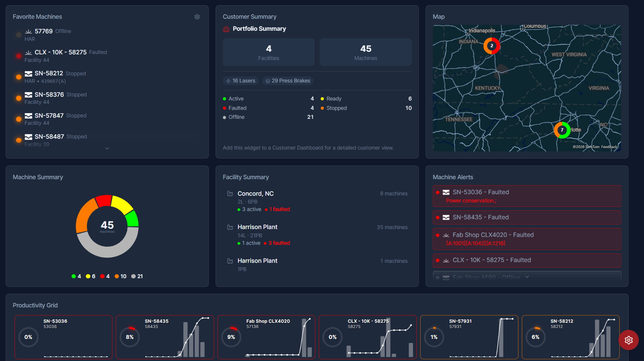Screen dimensions: 644x361
Task: Click laser icon beside CLX - 10K - 58275 favorite
Action: click(x=28, y=52)
